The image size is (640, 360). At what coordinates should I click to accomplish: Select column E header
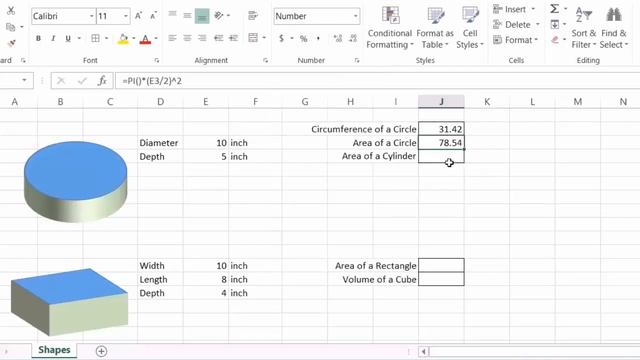206,102
